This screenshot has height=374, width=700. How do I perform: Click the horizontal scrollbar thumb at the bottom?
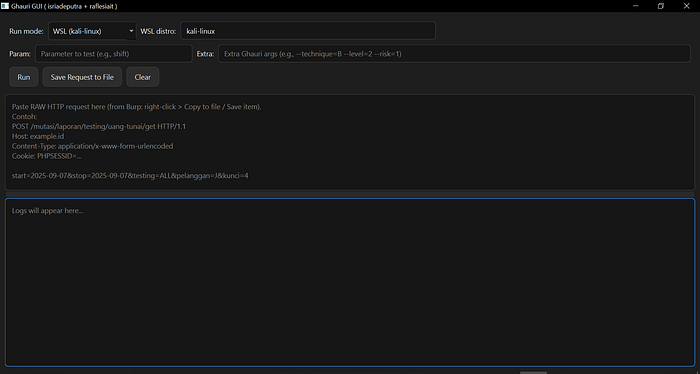pos(533,372)
